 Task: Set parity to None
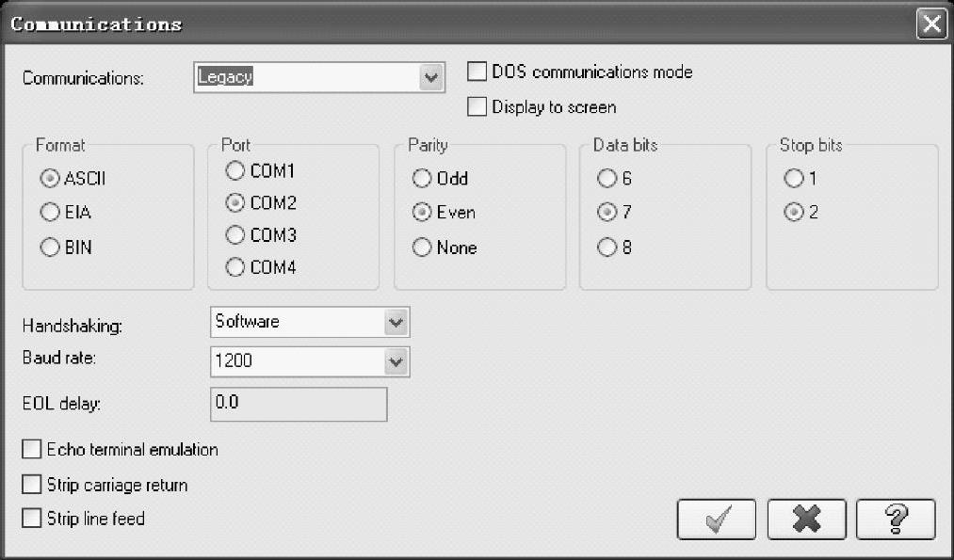coord(422,248)
